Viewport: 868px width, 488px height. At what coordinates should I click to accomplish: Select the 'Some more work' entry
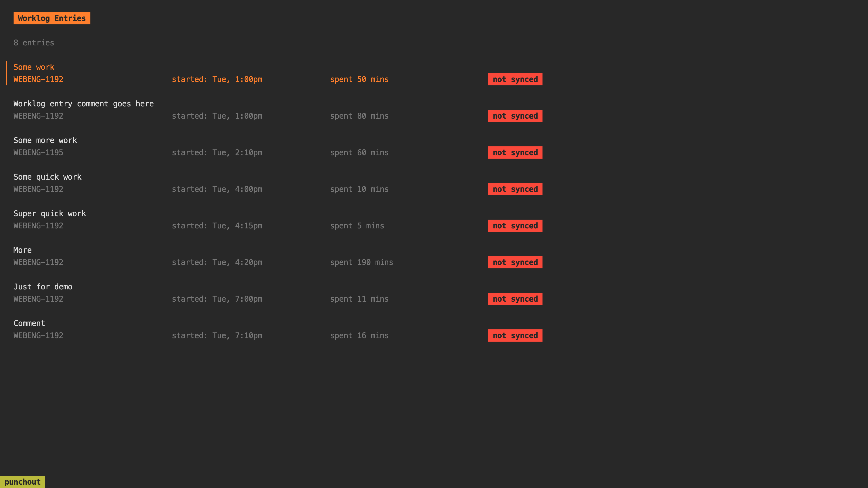[x=45, y=140]
